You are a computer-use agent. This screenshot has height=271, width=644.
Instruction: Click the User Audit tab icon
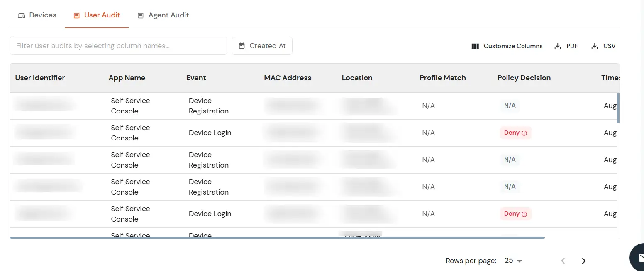tap(76, 16)
